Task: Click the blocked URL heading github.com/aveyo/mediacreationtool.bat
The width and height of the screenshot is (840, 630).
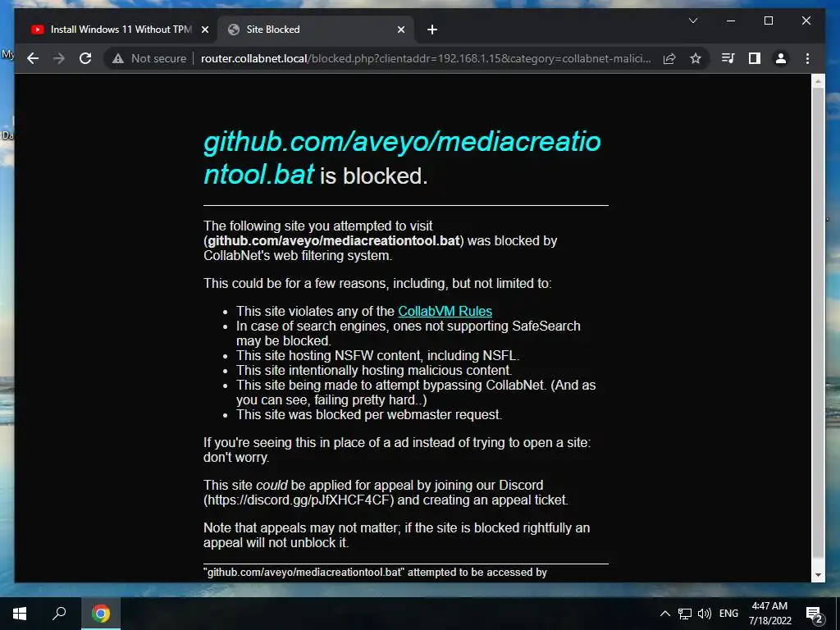Action: click(402, 157)
